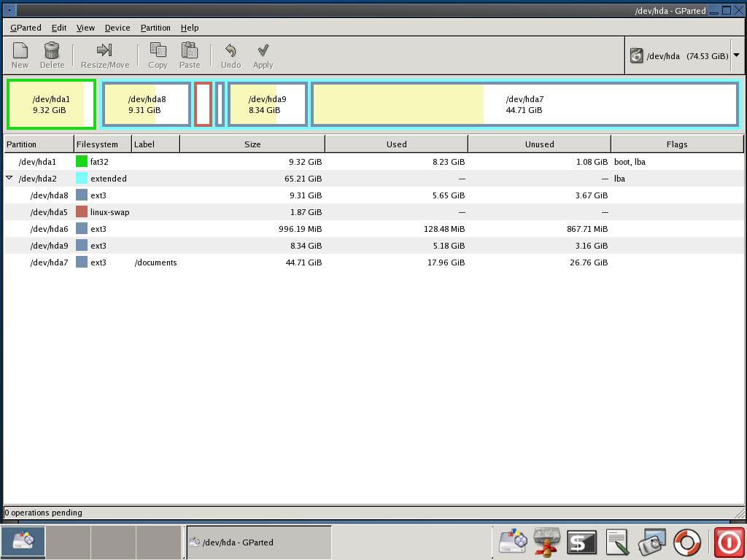Select the /dev/hda2 row in partition list
This screenshot has height=560, width=747.
373,179
